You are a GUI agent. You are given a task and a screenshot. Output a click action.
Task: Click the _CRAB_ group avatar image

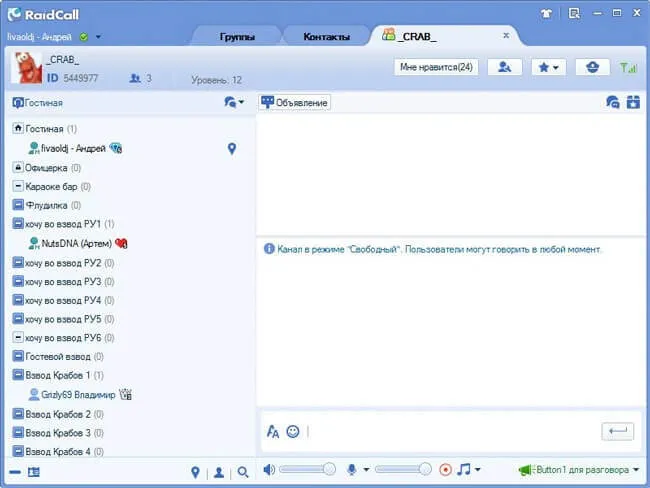27,68
